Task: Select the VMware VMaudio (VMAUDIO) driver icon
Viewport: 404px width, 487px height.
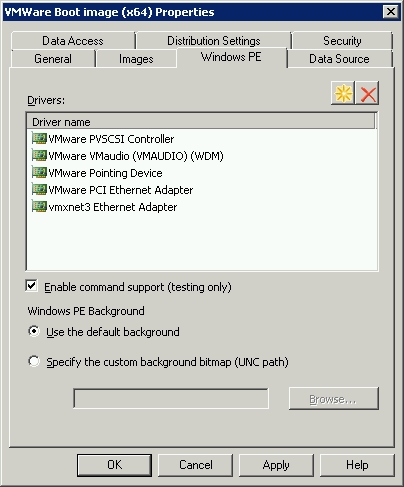Action: 39,155
